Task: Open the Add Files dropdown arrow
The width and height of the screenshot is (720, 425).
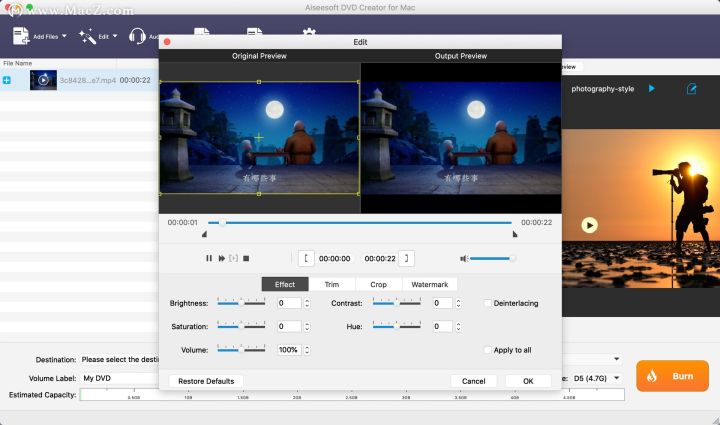Action: point(64,36)
